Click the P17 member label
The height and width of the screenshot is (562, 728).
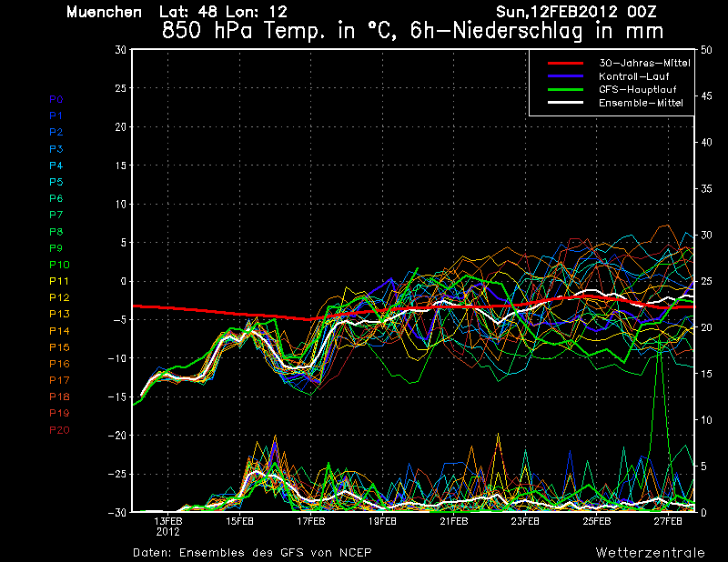(59, 380)
